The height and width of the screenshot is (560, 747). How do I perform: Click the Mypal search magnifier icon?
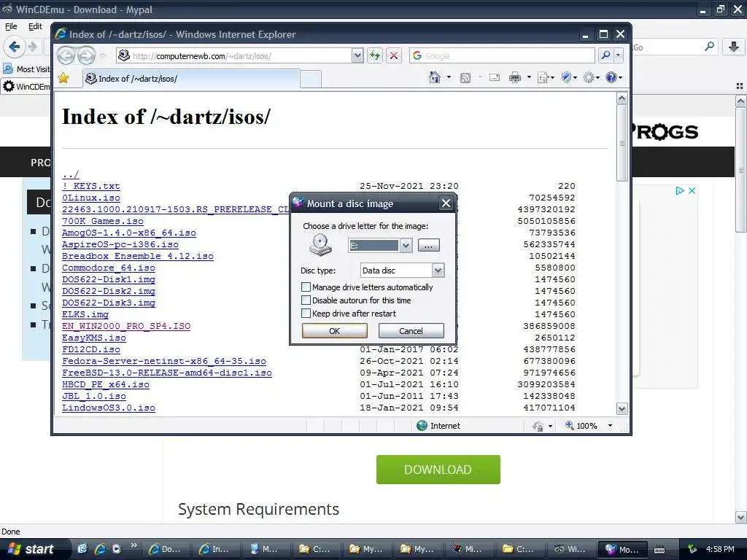coord(709,47)
